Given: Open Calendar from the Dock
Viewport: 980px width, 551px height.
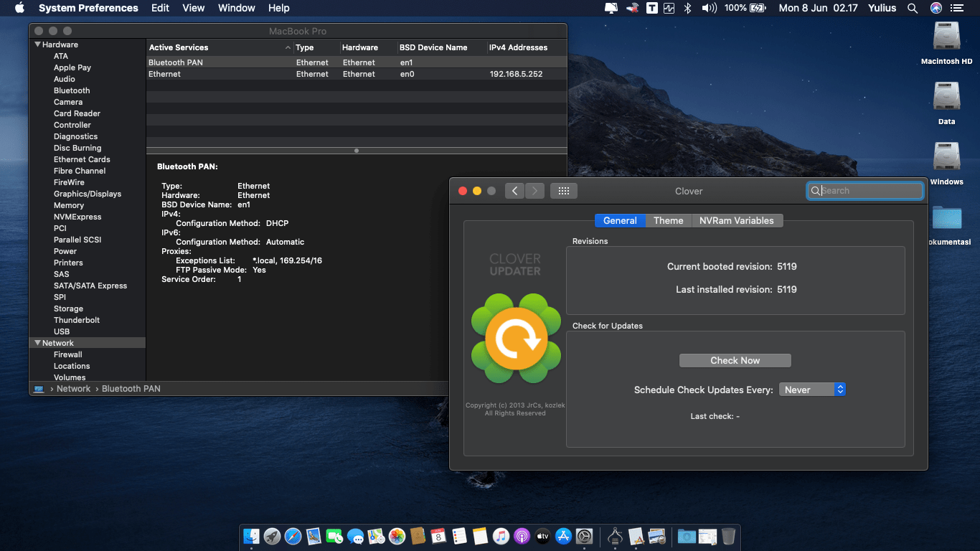Looking at the screenshot, I should pyautogui.click(x=438, y=536).
